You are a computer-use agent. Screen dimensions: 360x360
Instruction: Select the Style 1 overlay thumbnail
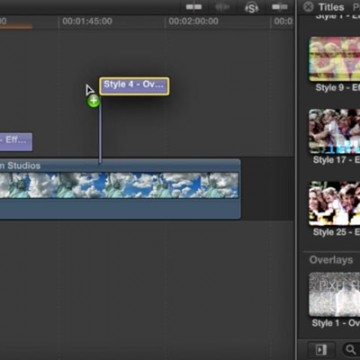click(335, 294)
